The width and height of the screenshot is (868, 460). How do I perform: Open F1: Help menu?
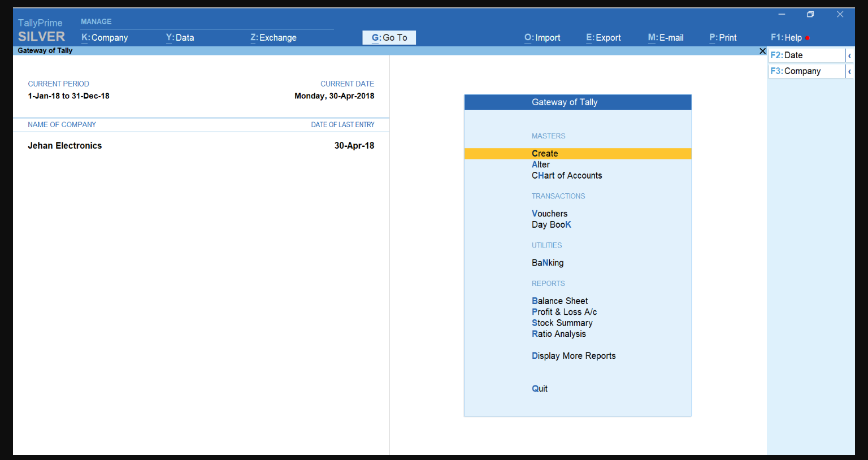point(786,38)
